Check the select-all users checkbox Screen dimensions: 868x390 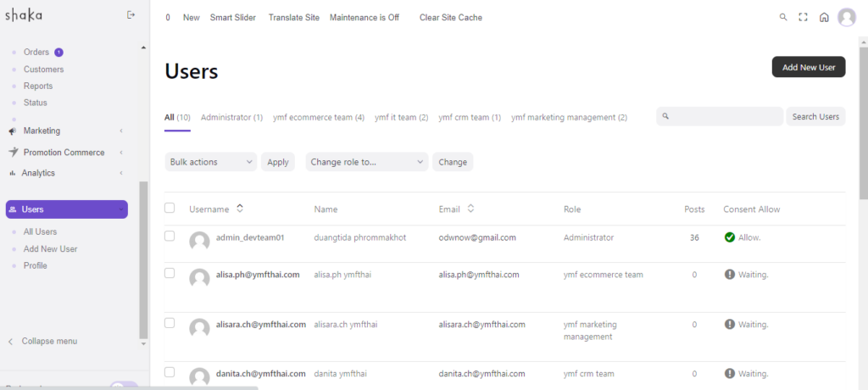(x=170, y=209)
